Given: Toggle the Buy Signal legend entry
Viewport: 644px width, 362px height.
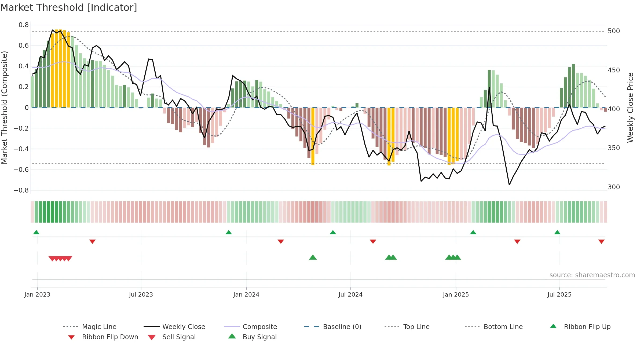Looking at the screenshot, I should click(x=252, y=337).
